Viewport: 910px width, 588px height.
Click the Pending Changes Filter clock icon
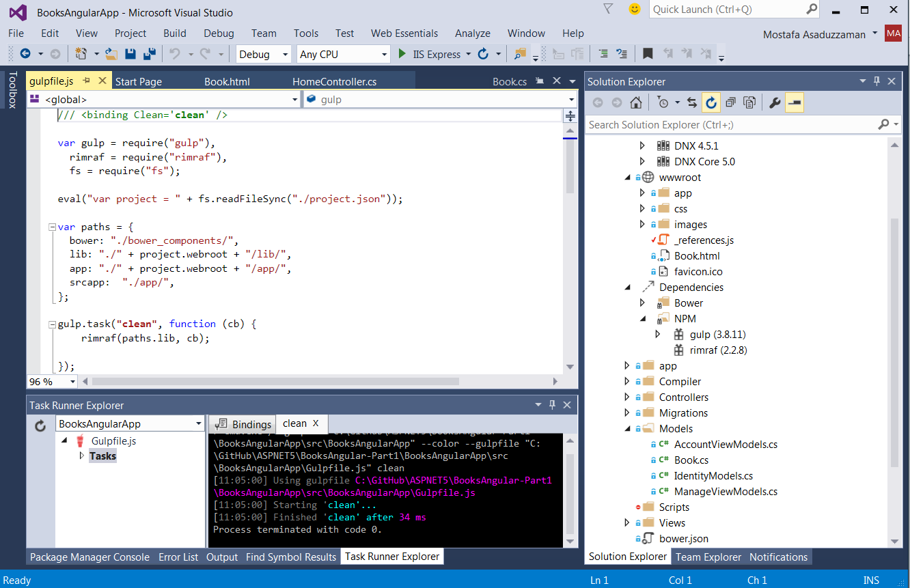pos(663,102)
